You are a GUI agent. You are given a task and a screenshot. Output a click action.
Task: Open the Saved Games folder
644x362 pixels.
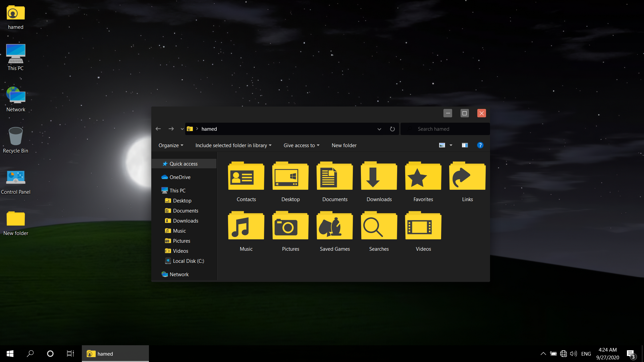(x=335, y=226)
